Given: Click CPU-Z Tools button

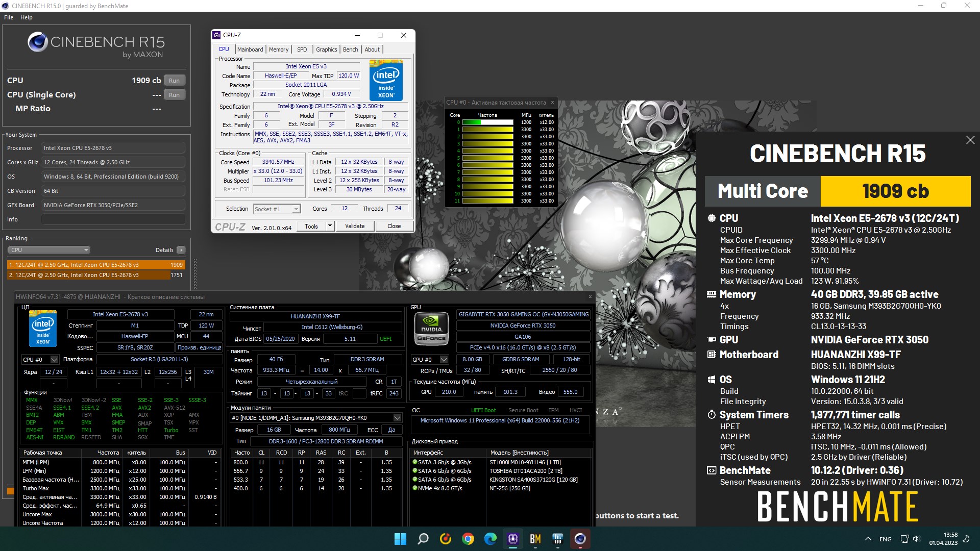Looking at the screenshot, I should pos(311,226).
